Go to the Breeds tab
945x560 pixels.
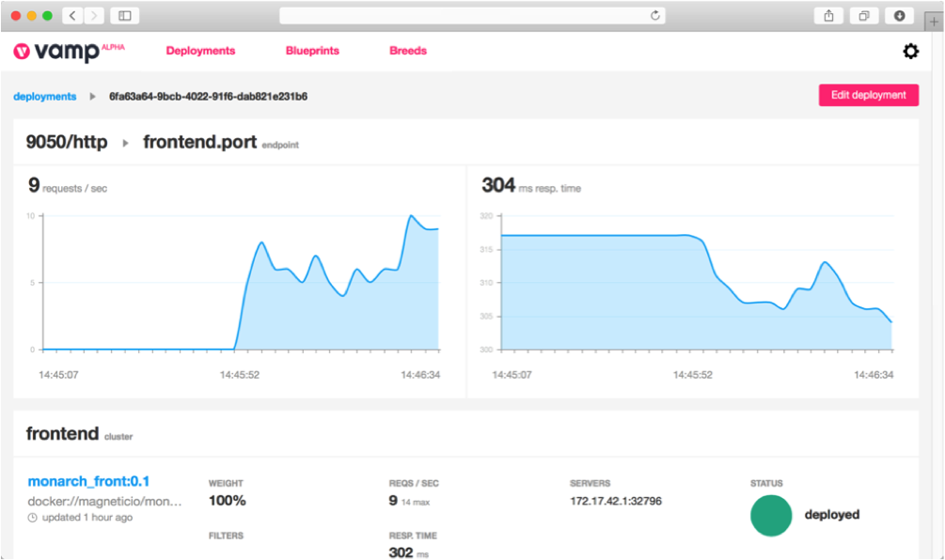tap(407, 51)
